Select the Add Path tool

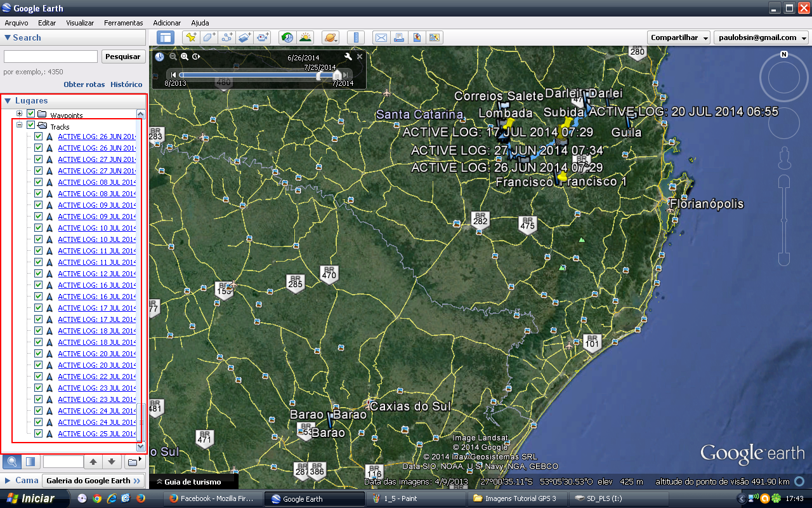(x=227, y=37)
